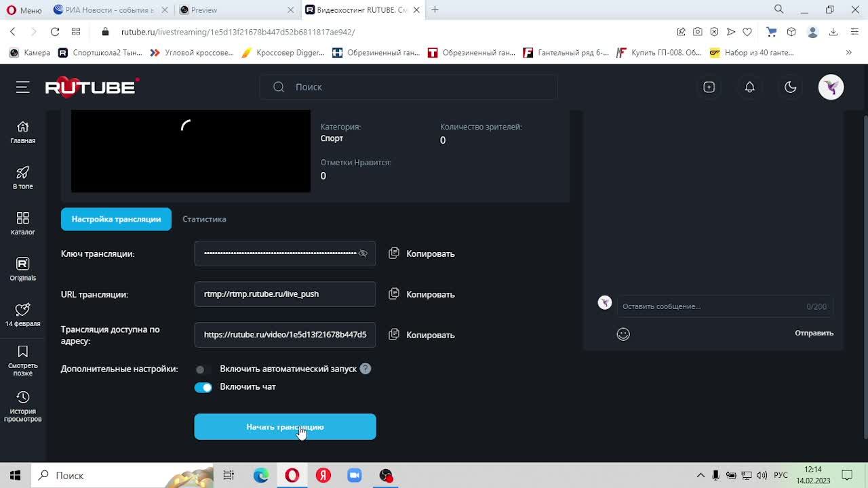This screenshot has height=488, width=868.
Task: Click the RUTUBE logo
Action: coord(92,87)
